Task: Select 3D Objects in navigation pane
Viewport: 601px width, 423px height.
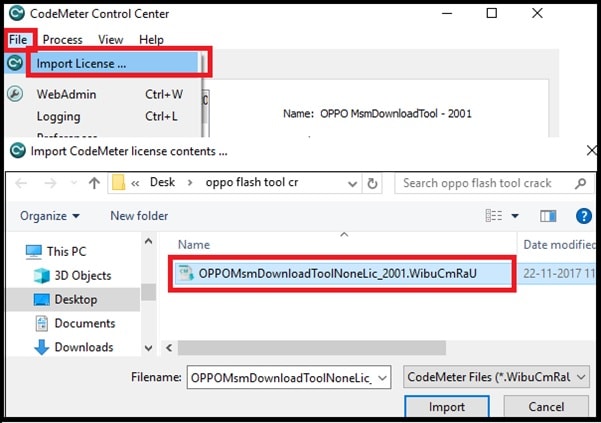Action: click(x=72, y=275)
